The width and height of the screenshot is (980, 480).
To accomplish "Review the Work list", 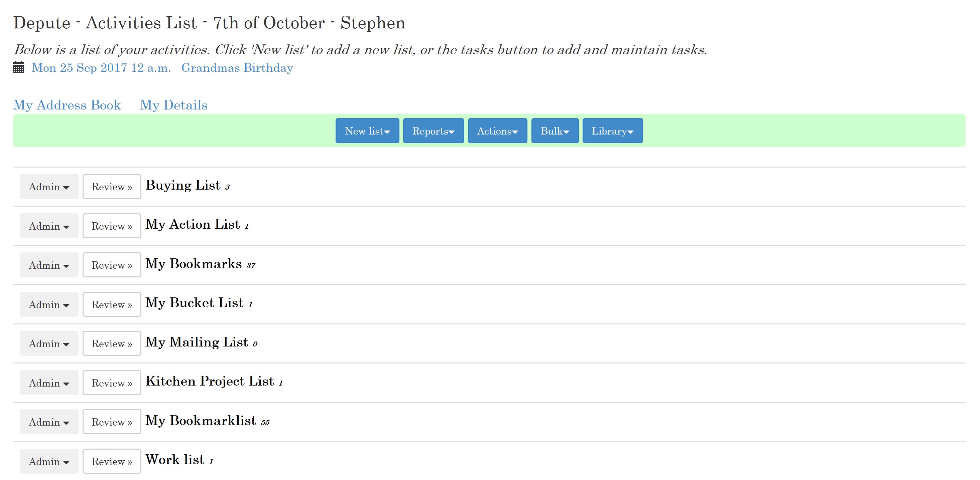I will pyautogui.click(x=112, y=461).
